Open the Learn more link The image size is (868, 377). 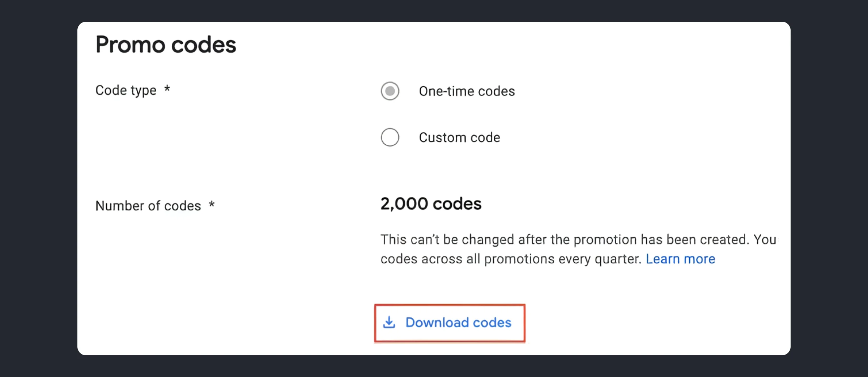pyautogui.click(x=680, y=259)
